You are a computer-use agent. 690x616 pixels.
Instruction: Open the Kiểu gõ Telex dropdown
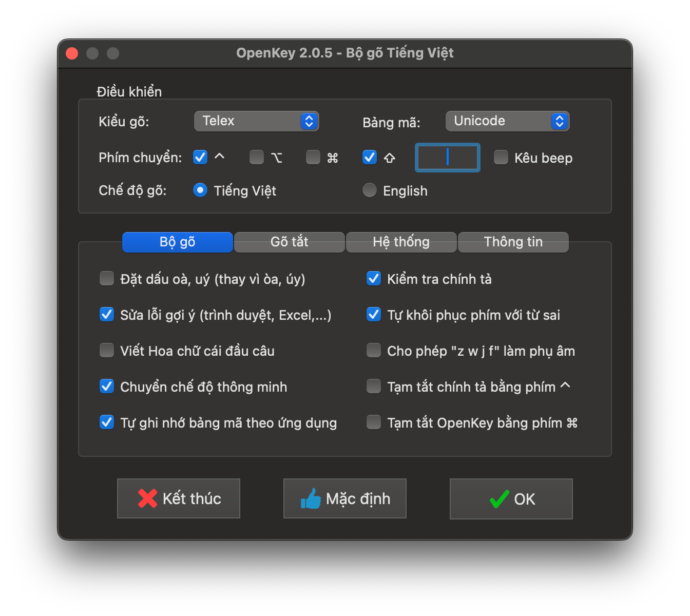pos(257,121)
